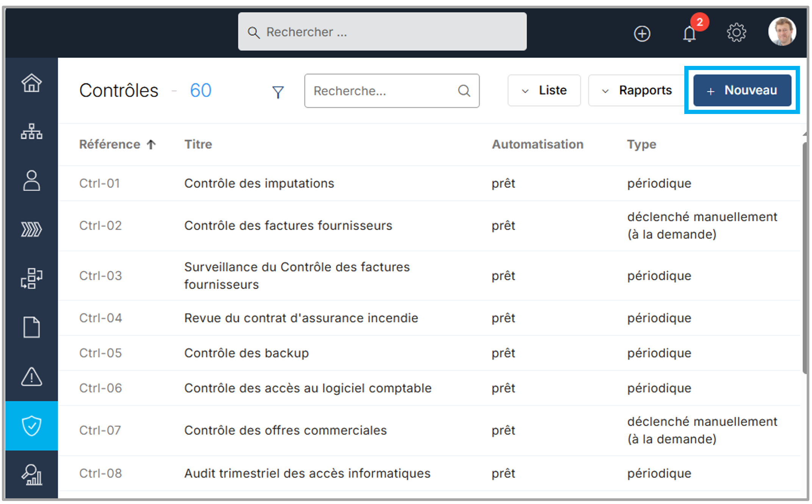Screen dimensions: 812x504
Task: Expand the Liste dropdown
Action: click(x=544, y=91)
